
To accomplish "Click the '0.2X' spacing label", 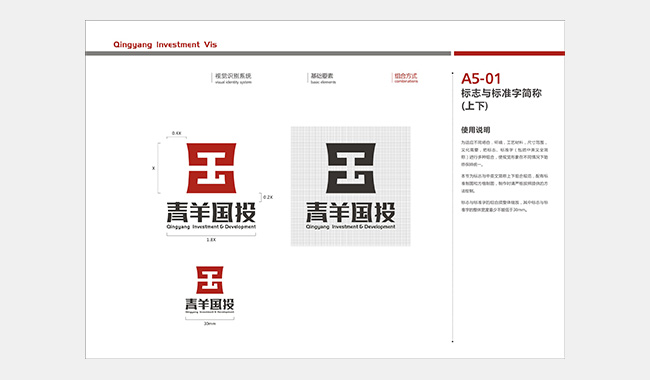I will [268, 197].
